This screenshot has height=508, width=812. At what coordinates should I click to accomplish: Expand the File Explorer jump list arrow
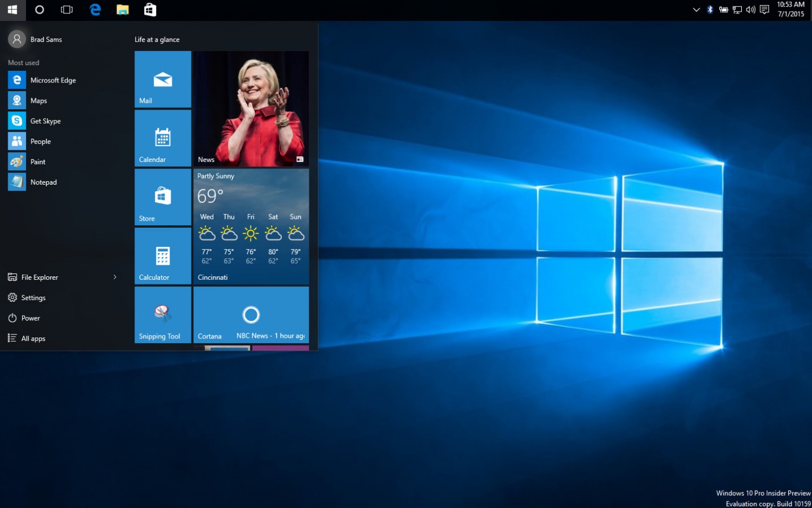click(115, 277)
